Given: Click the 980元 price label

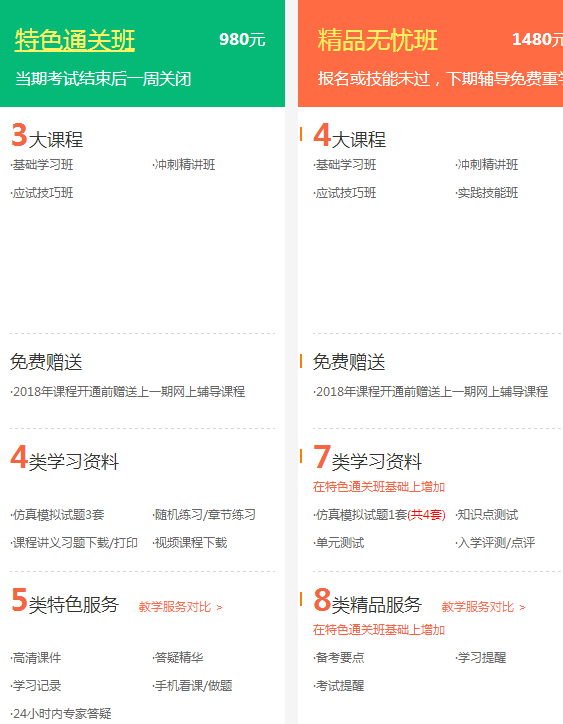Looking at the screenshot, I should coord(242,40).
